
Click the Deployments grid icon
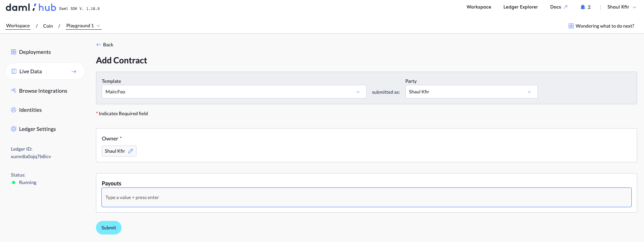pyautogui.click(x=14, y=52)
